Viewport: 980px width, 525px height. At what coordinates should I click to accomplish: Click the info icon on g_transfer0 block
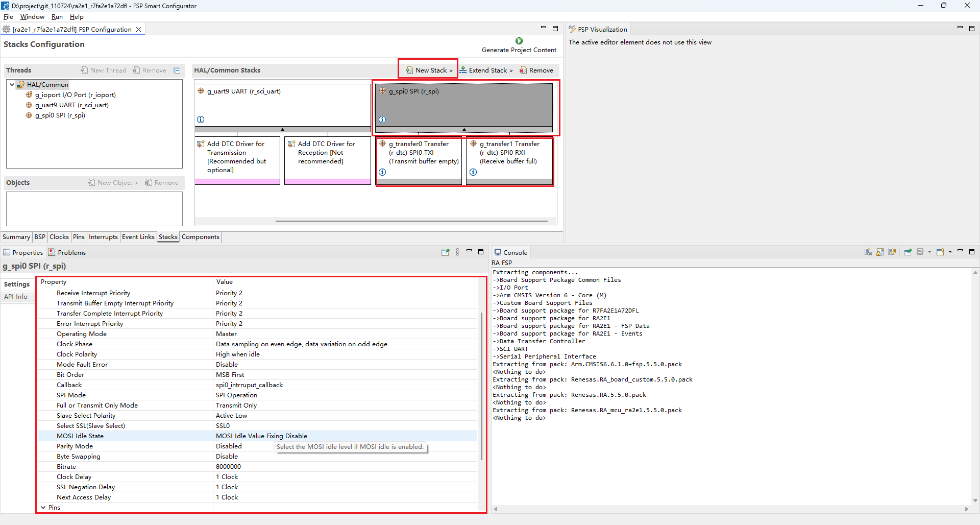382,172
